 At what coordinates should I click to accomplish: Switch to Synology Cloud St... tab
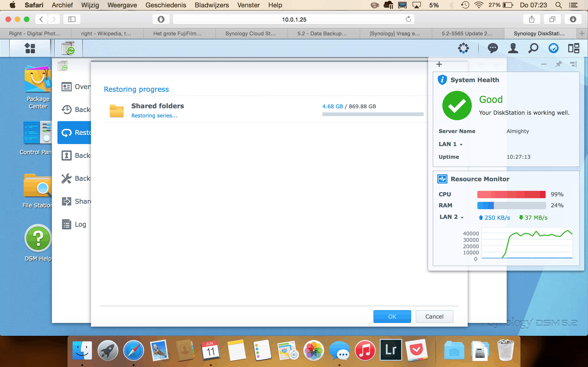click(x=251, y=33)
